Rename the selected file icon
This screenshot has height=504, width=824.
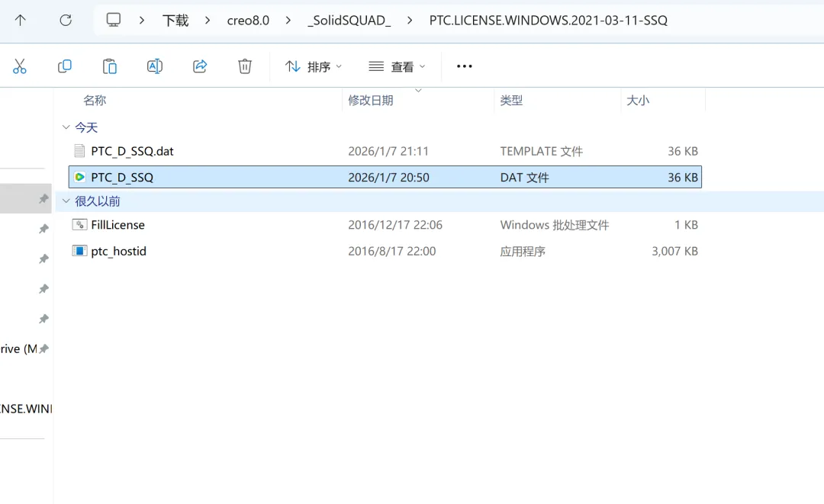154,66
